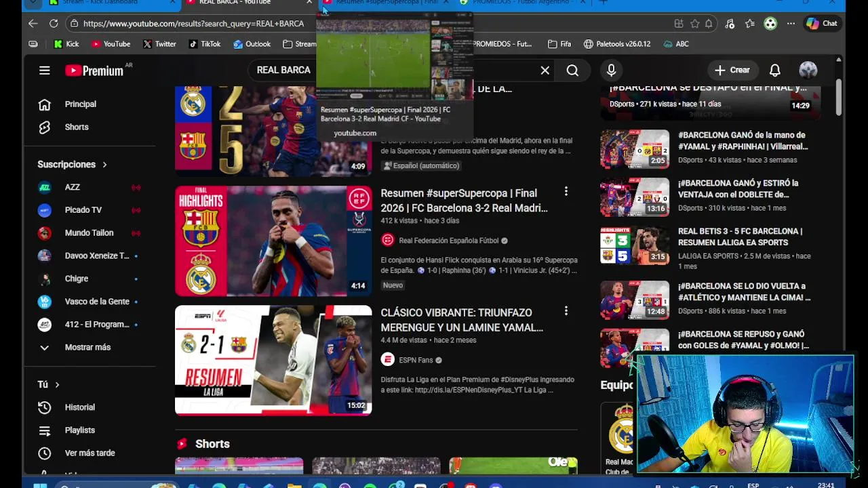Open REAL BETIS 3 - 5 FC BARCELONA video
The image size is (868, 488).
[x=741, y=237]
